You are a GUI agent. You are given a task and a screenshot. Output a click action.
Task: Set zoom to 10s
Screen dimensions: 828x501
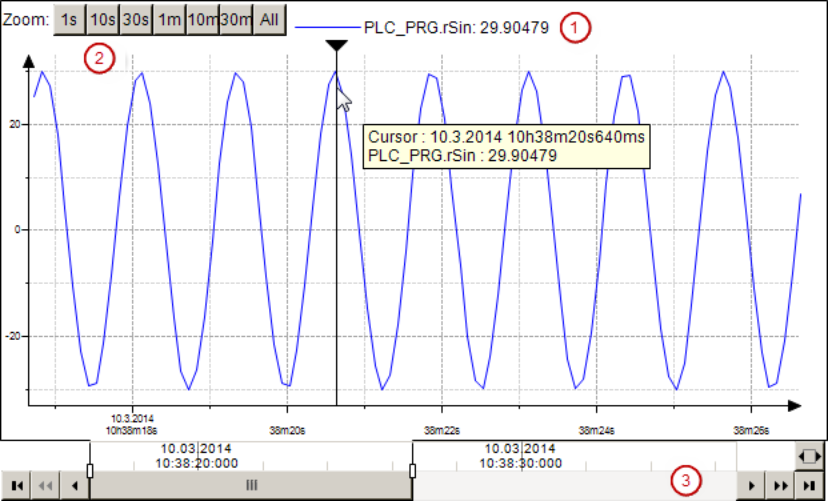click(102, 19)
